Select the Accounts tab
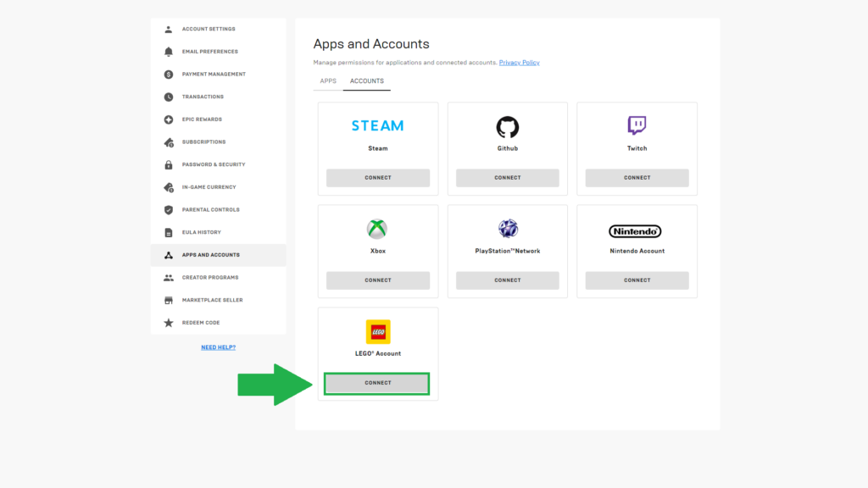The height and width of the screenshot is (488, 868). 367,81
